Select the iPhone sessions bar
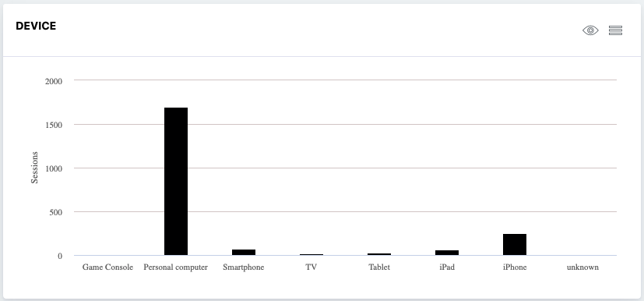 pyautogui.click(x=515, y=245)
